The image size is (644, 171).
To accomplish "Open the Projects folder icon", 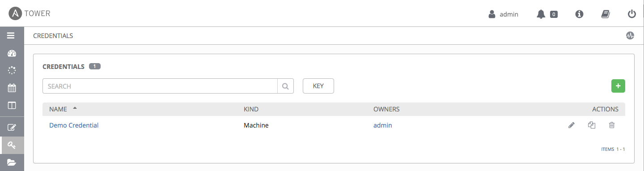I will click(12, 162).
